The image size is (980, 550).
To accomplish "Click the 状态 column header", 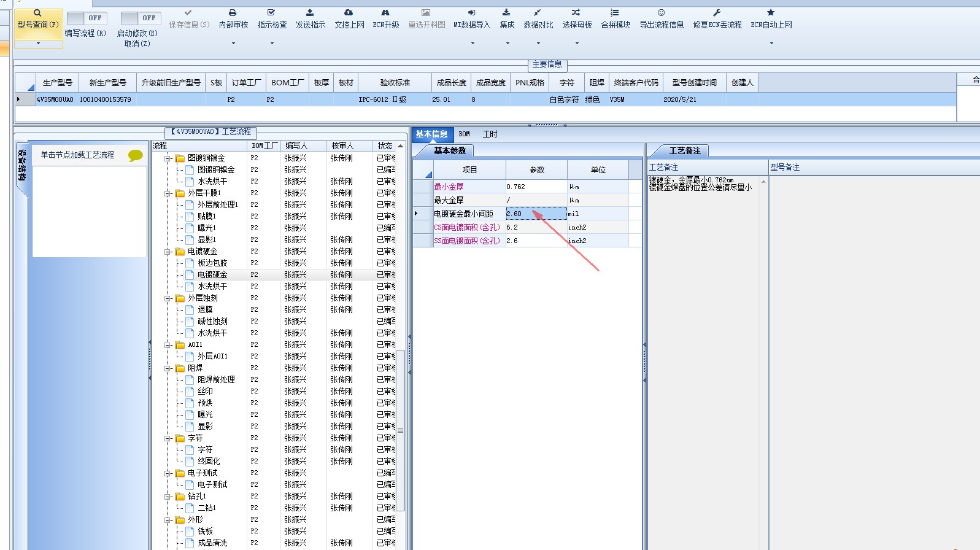I will point(385,145).
